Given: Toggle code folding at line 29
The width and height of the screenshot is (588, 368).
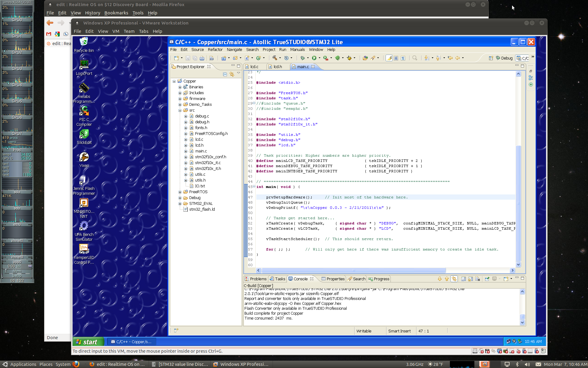Looking at the screenshot, I should (254, 103).
